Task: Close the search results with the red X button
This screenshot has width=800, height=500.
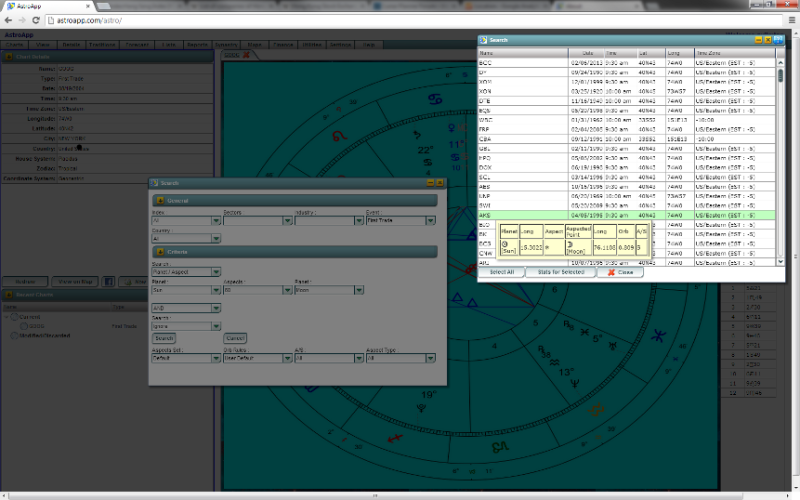Action: point(619,272)
